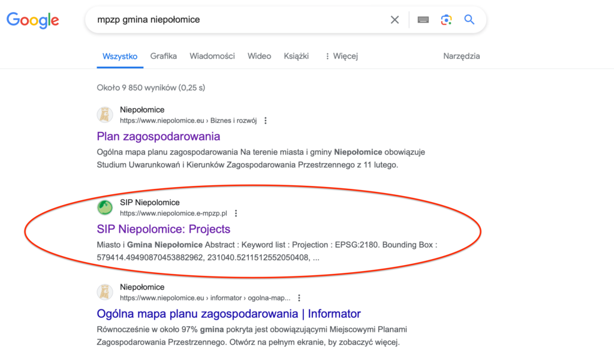Click the snippet starting 'Równocześnie w około 97%'
The width and height of the screenshot is (614, 364).
point(252,336)
